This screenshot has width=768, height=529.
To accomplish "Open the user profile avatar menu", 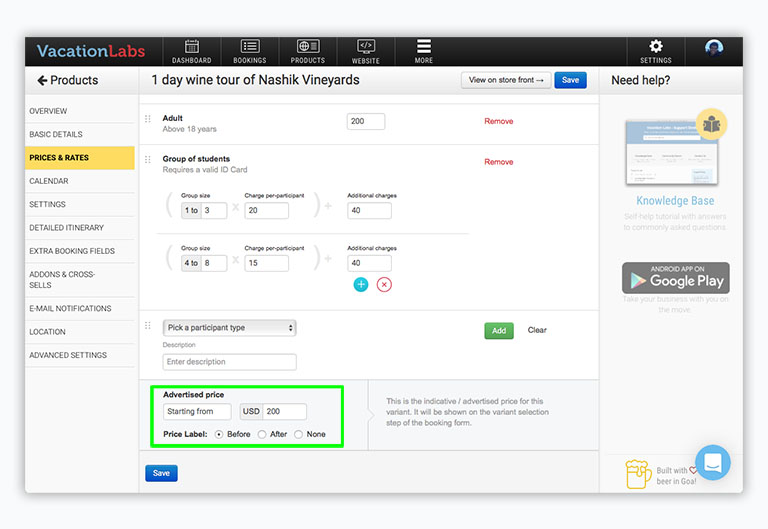I will coord(714,48).
